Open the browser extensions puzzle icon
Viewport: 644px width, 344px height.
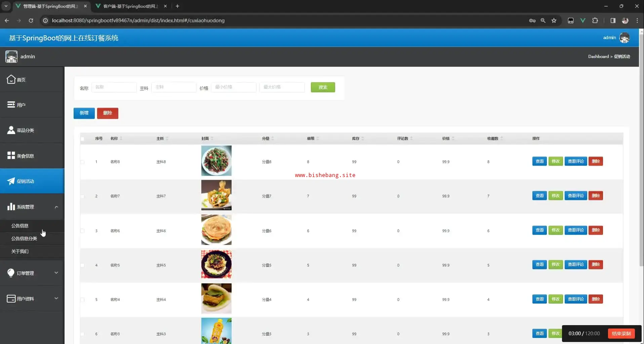coord(595,21)
